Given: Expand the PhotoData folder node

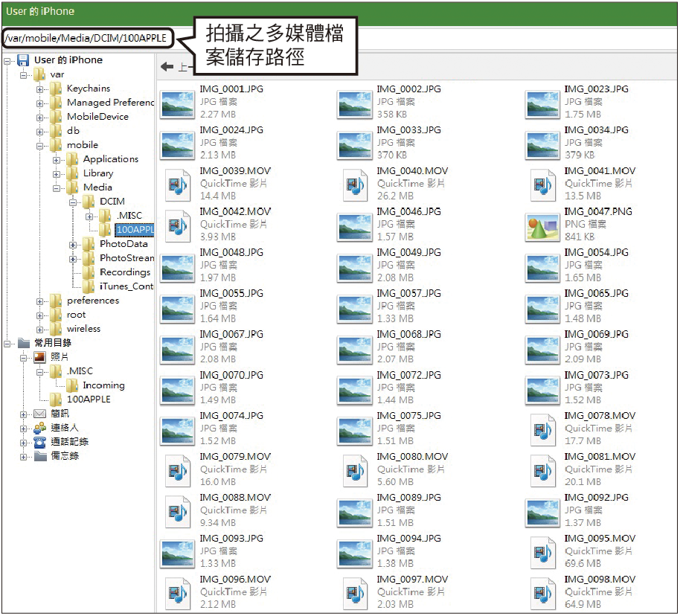Looking at the screenshot, I should click(x=73, y=245).
